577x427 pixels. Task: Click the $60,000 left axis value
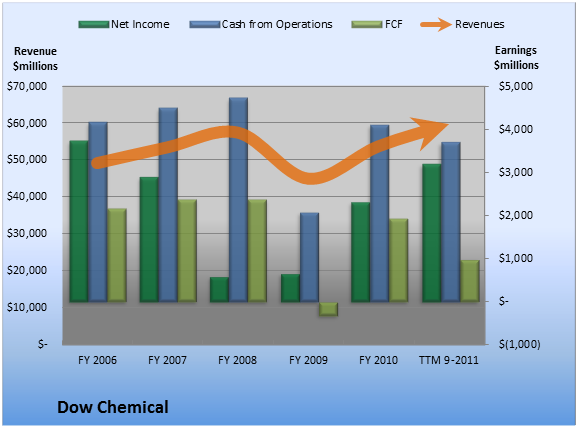coord(27,123)
